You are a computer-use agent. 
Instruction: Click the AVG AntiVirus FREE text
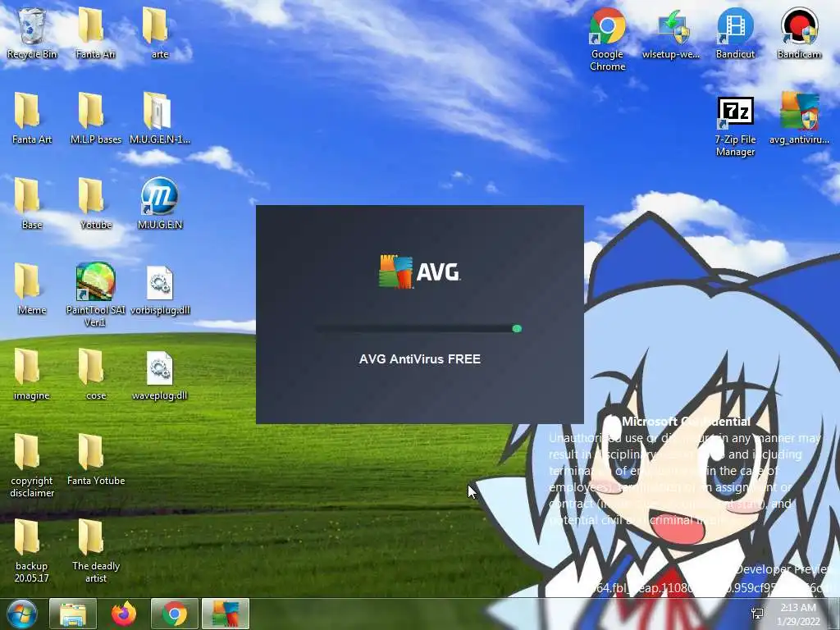click(x=419, y=359)
